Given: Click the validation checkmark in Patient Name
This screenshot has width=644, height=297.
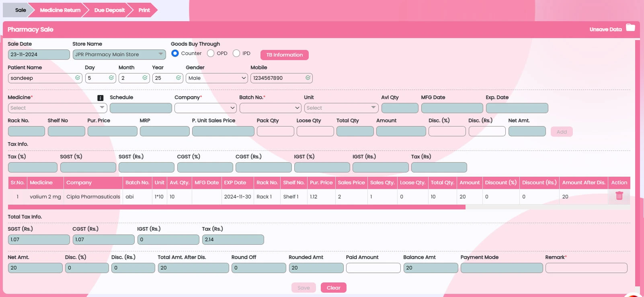Looking at the screenshot, I should [x=78, y=78].
